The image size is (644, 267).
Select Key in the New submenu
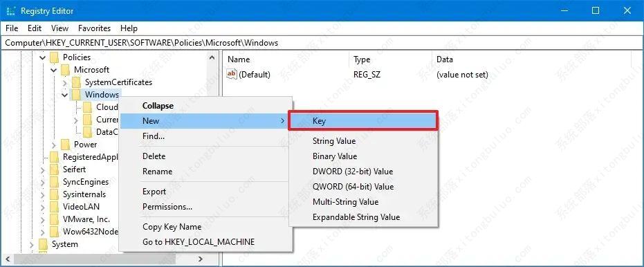363,121
